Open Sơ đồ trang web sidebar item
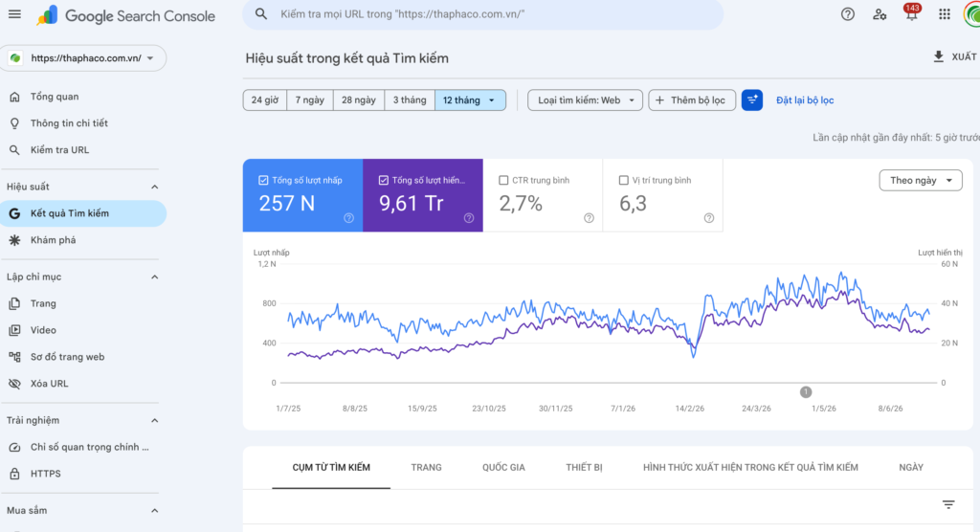 (x=83, y=357)
